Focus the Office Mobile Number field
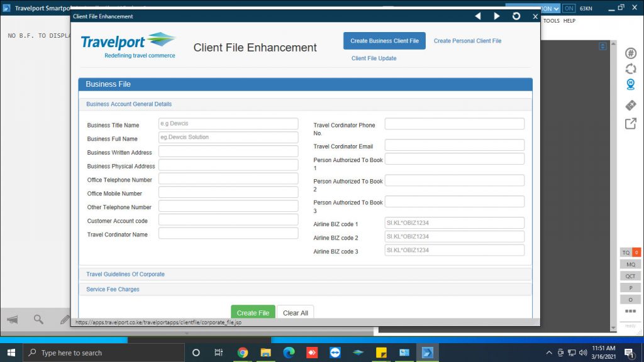This screenshot has width=644, height=362. click(x=228, y=192)
